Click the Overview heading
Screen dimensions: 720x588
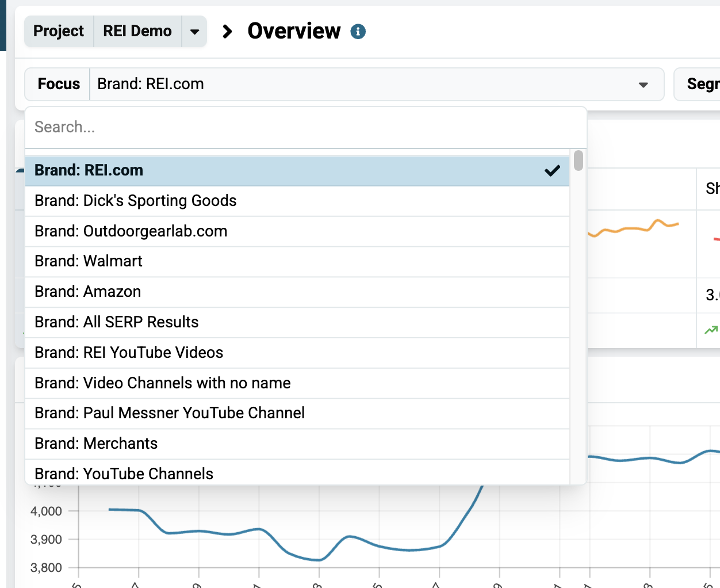[294, 32]
